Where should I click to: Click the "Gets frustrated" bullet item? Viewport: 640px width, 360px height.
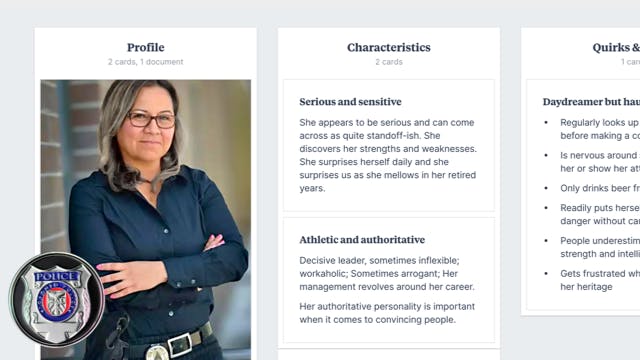click(600, 280)
